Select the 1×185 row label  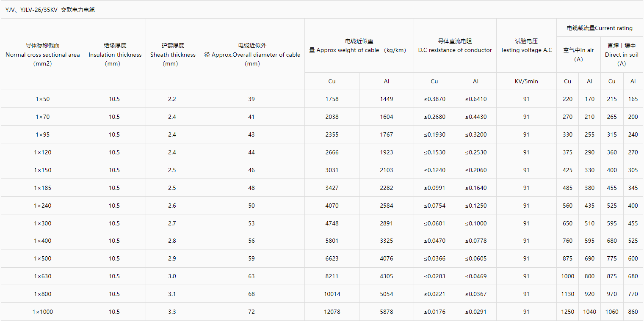[42, 188]
